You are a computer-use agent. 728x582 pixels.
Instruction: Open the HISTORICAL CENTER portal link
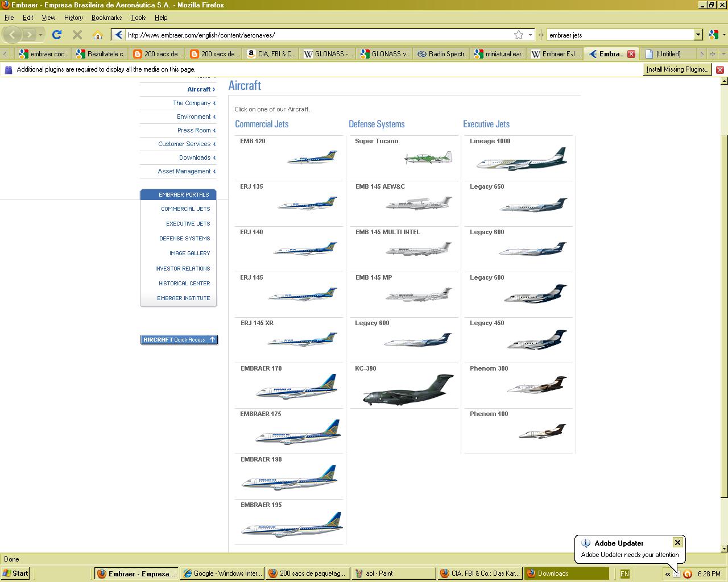click(x=184, y=283)
